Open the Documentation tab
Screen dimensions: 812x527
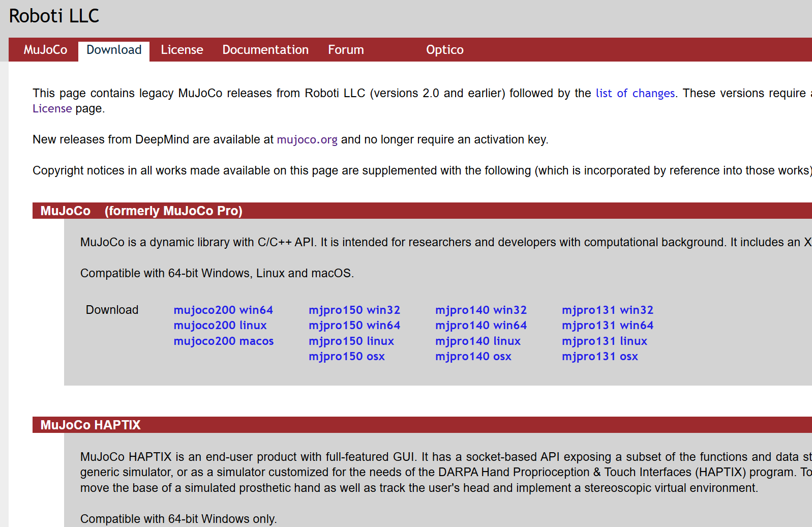click(x=265, y=50)
